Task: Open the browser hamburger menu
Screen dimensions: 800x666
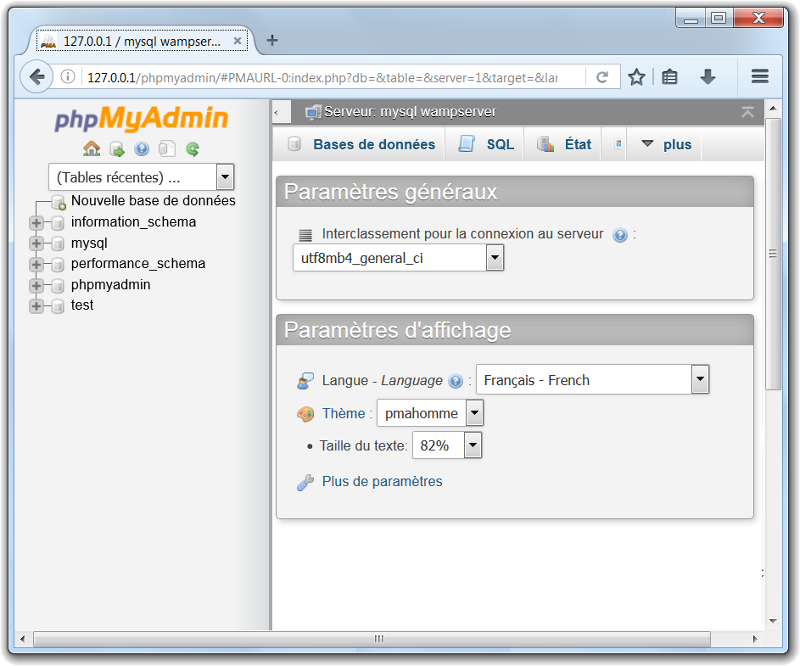Action: click(760, 77)
